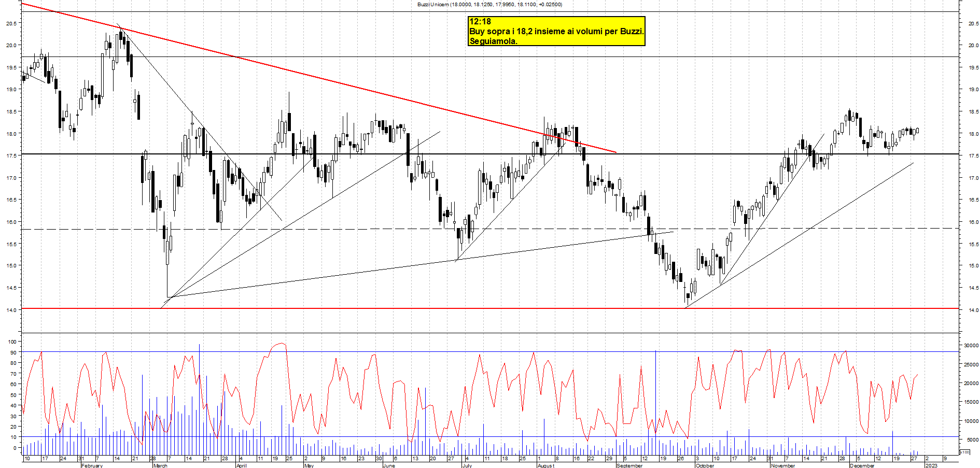Click the 'November' month label
980x468 pixels.
pyautogui.click(x=782, y=465)
